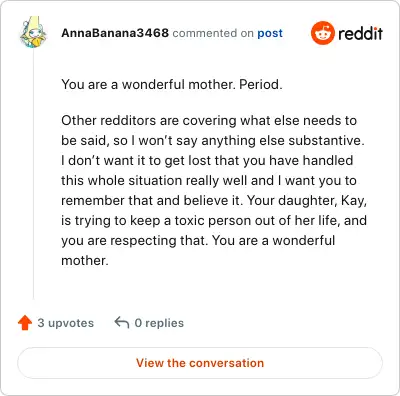400x396 pixels.
Task: Click the gray "commented on" text
Action: point(213,33)
